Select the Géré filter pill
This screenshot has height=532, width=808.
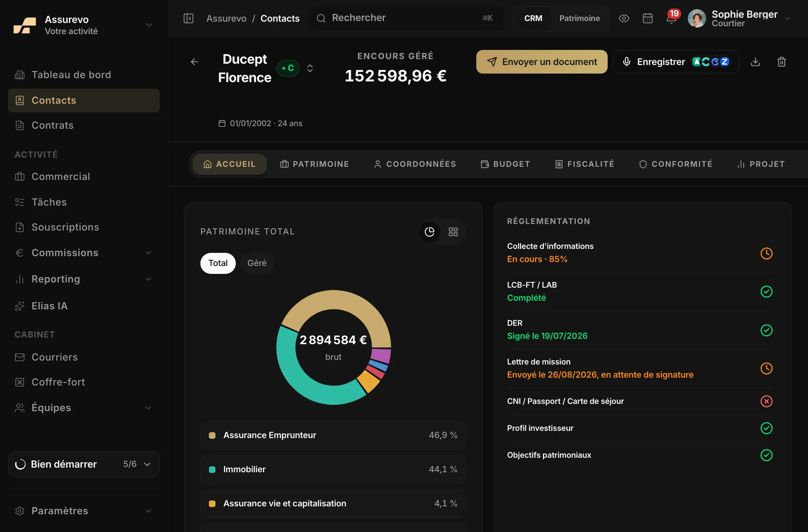(257, 263)
